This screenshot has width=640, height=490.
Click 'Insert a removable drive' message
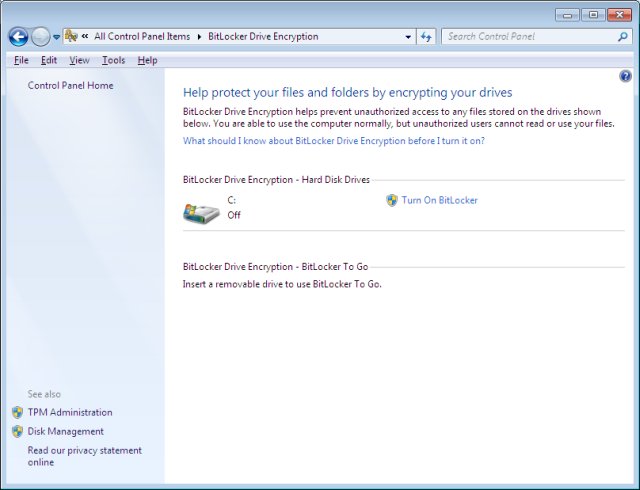tap(282, 284)
